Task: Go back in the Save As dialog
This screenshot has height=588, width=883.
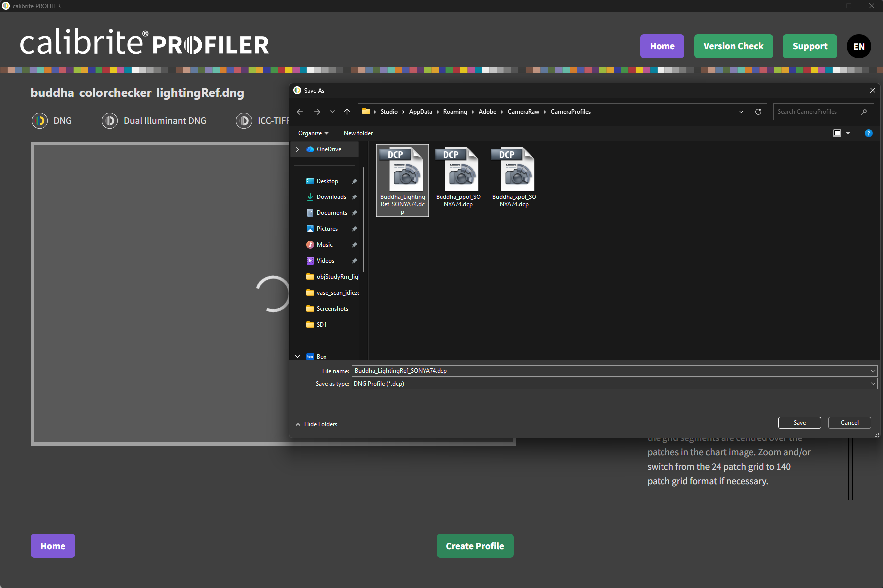Action: (300, 112)
